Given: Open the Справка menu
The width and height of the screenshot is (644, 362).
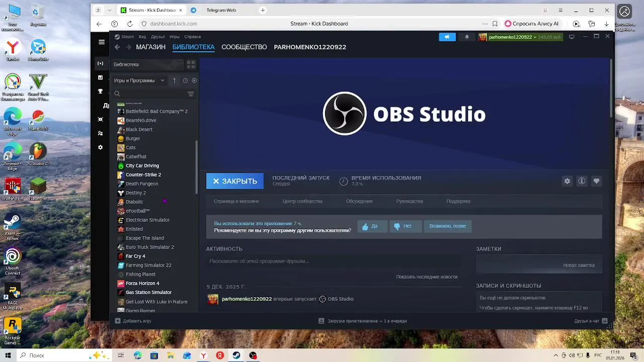Looking at the screenshot, I should [x=192, y=37].
